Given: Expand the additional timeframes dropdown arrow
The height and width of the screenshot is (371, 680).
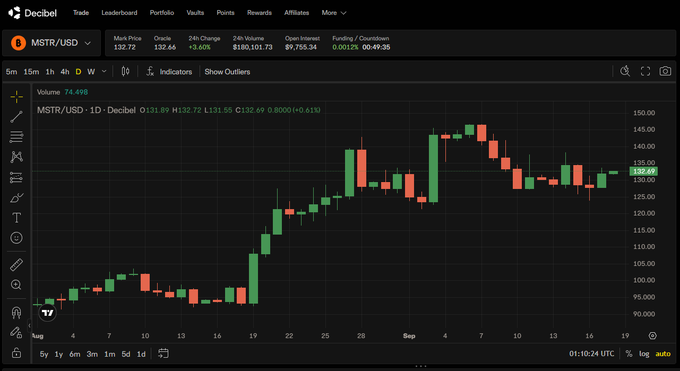Looking at the screenshot, I should coord(104,71).
